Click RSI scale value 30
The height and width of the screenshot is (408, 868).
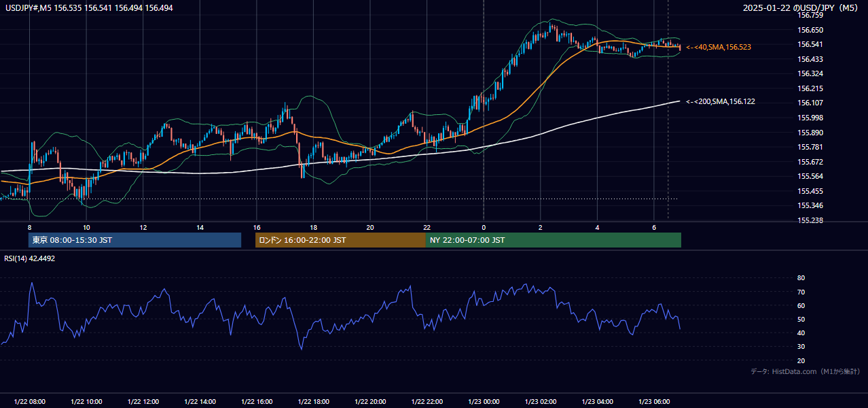(x=801, y=347)
